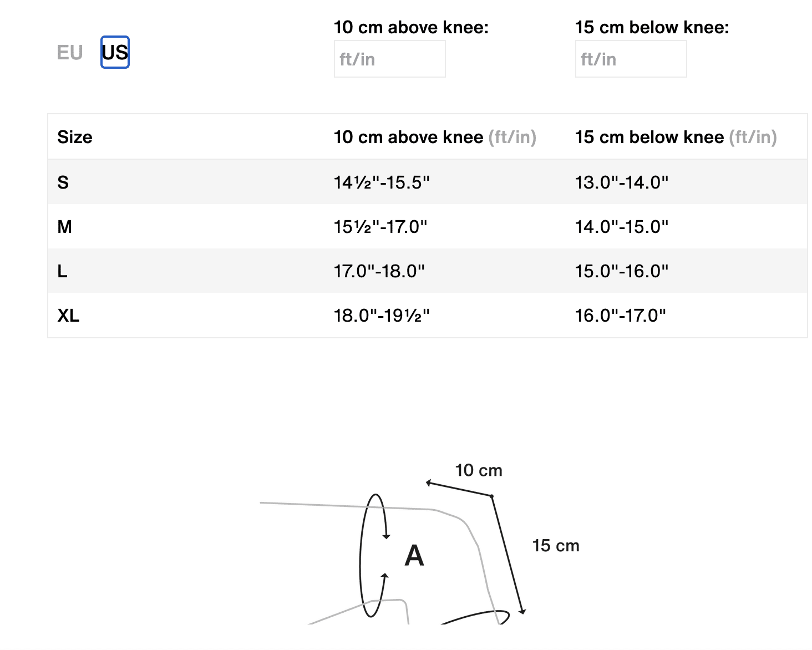Click the ft/in input under 10 cm above knee
Viewport: 812px width, 650px height.
389,59
